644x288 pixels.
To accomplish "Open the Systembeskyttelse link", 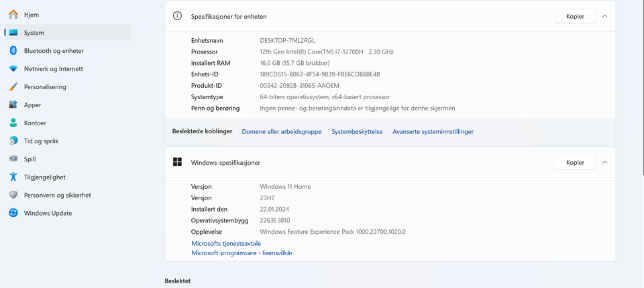I will coord(357,132).
